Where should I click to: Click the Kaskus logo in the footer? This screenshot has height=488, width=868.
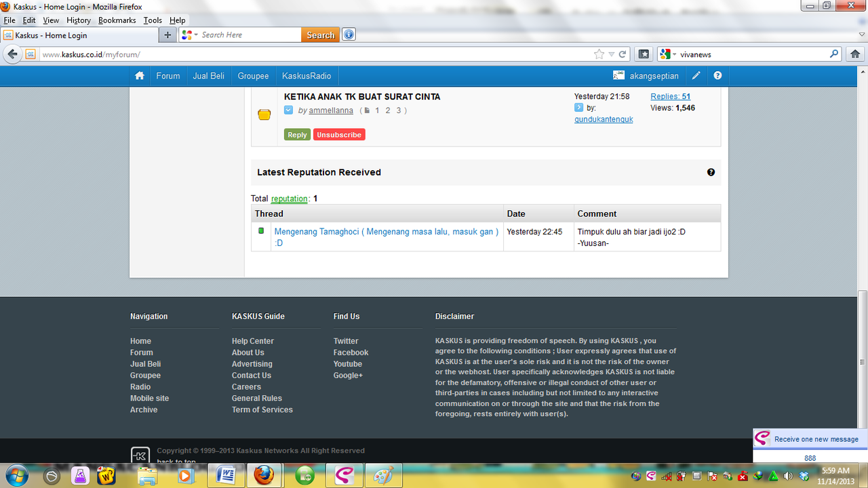(140, 455)
